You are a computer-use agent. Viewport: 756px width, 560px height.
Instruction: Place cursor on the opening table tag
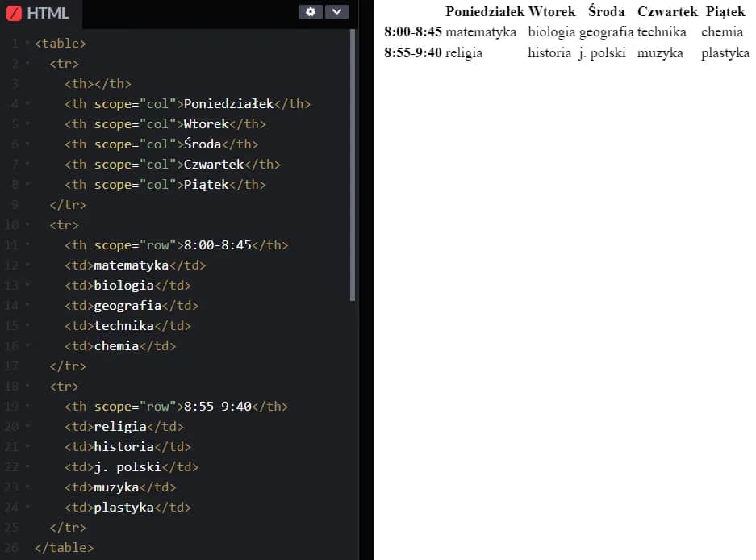[59, 43]
